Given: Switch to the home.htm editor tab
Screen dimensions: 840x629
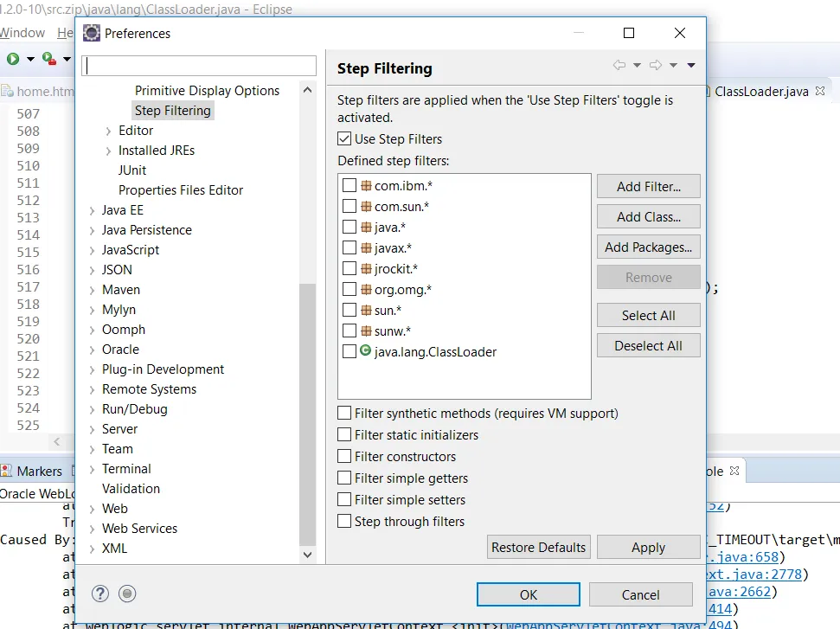Looking at the screenshot, I should 45,92.
